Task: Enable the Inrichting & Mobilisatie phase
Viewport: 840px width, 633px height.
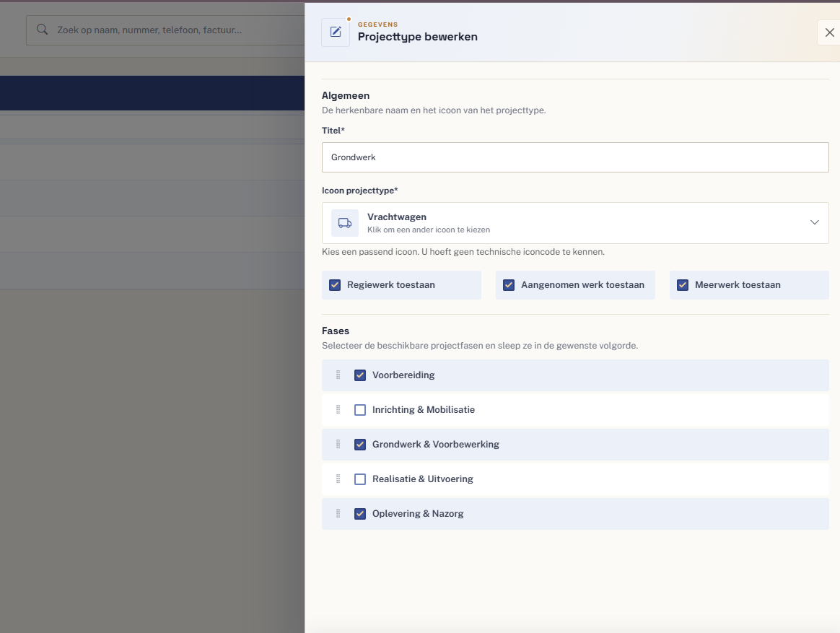Action: pyautogui.click(x=360, y=410)
